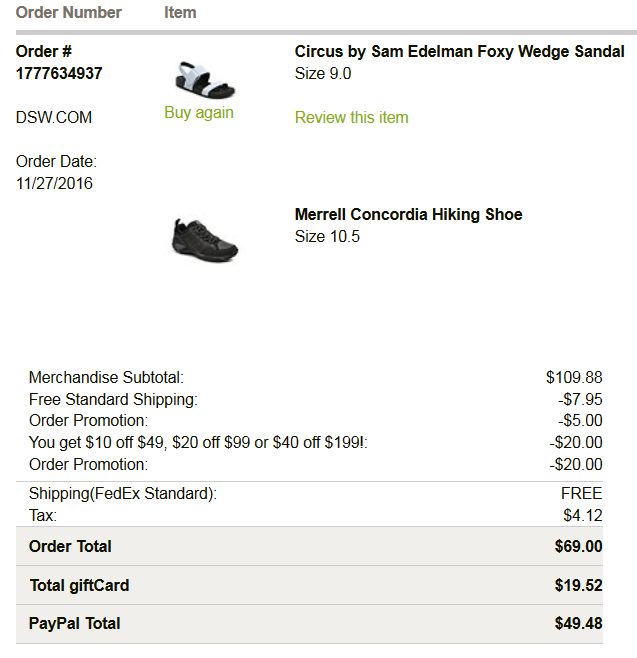Screen dimensions: 637x658
Task: Click the Order Total row label
Action: pyautogui.click(x=70, y=546)
